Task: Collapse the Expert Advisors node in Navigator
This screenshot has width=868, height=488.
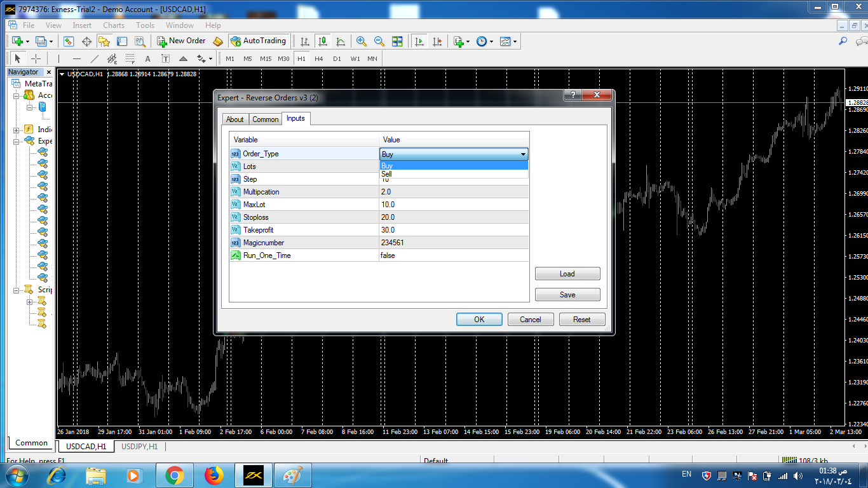Action: coord(17,141)
